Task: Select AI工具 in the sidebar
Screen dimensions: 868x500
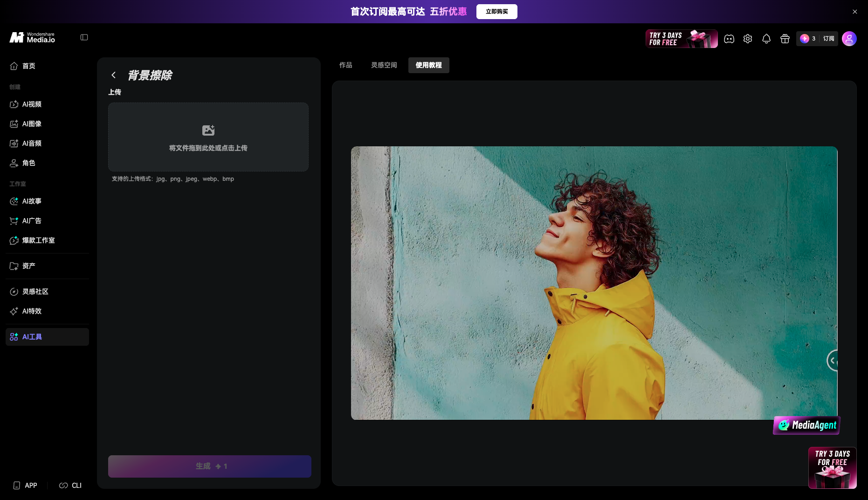Action: coord(47,337)
